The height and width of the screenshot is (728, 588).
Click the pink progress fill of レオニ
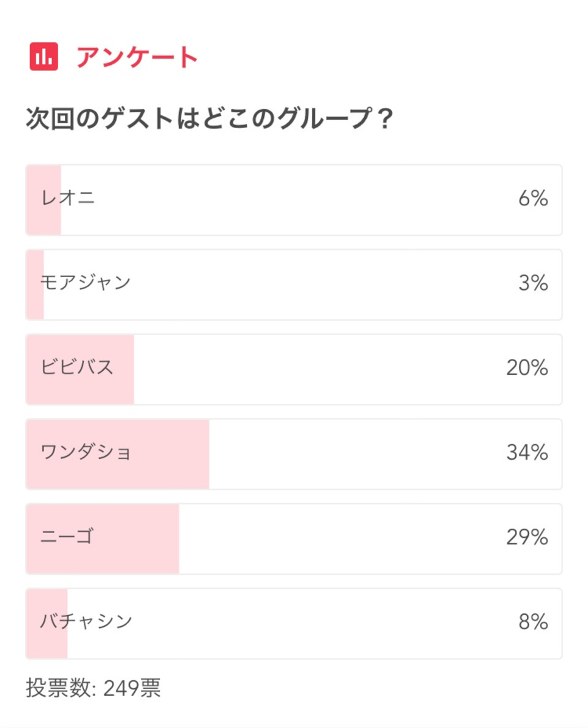tap(43, 200)
